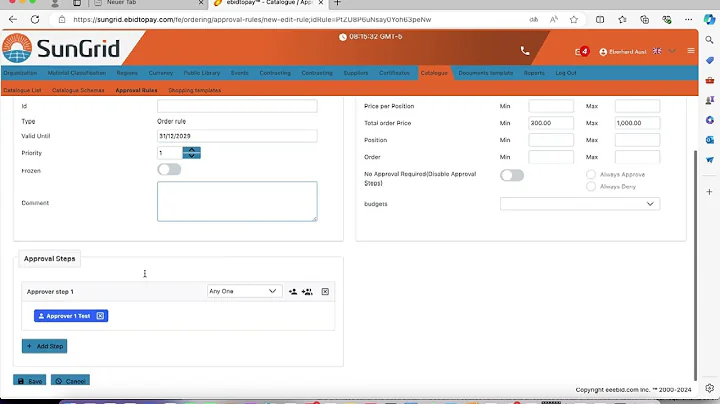Open the budgets dropdown
Screen dimensions: 720x404
pos(580,204)
